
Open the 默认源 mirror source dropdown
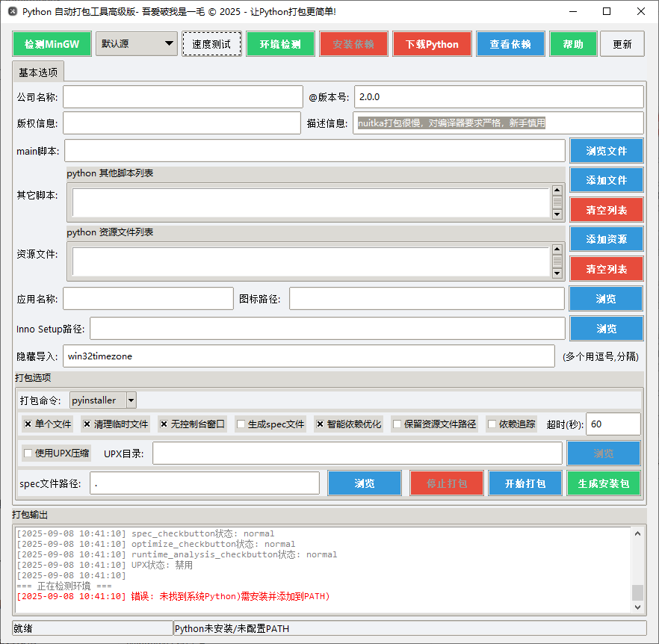137,44
